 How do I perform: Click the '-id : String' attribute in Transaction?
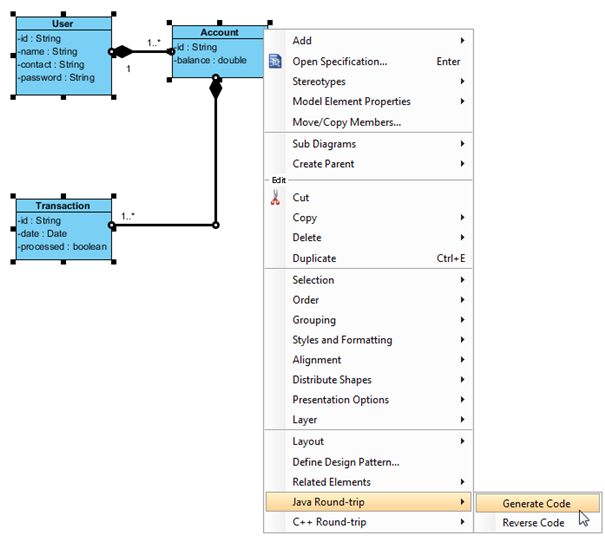[39, 221]
